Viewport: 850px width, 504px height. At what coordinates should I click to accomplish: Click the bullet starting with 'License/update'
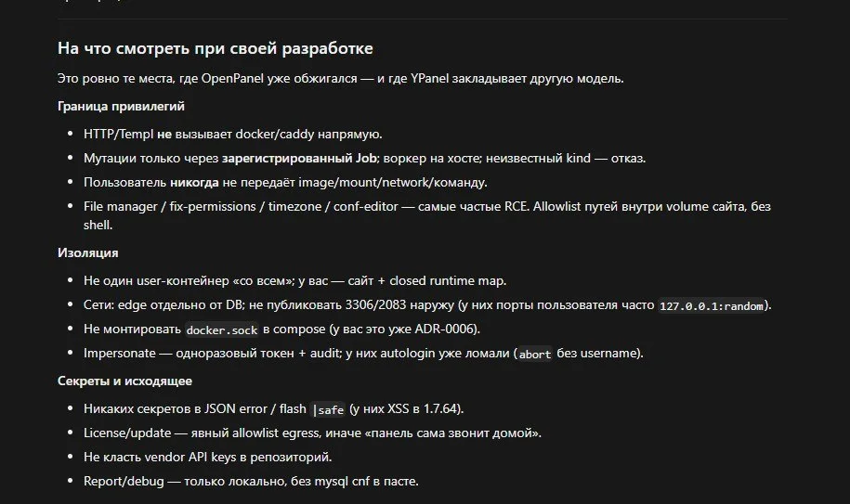click(312, 433)
